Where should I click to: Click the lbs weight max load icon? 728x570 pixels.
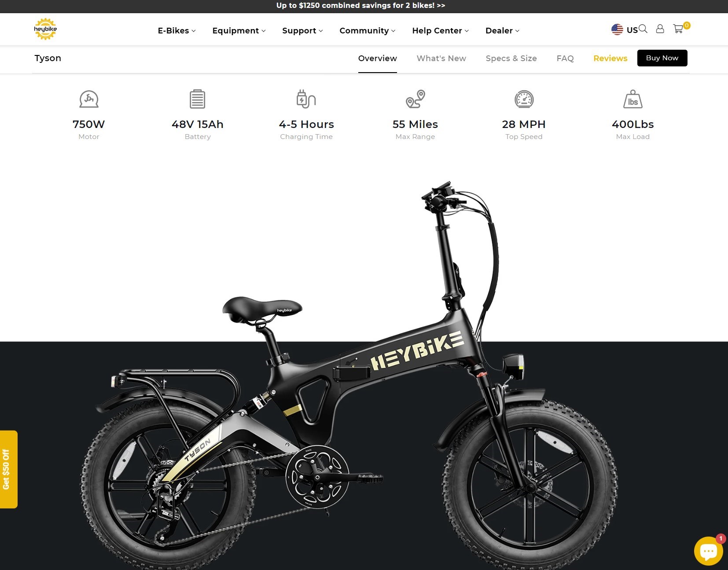click(633, 99)
